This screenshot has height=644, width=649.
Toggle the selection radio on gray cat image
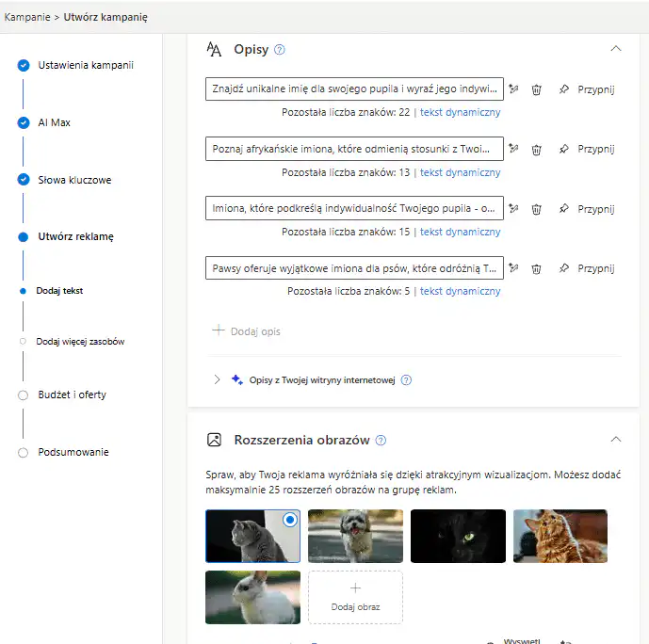click(290, 520)
